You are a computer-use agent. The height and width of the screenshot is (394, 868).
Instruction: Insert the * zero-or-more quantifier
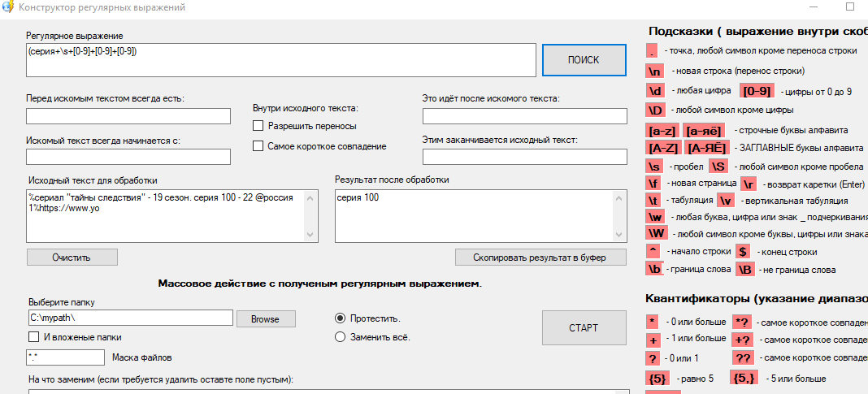pos(653,322)
